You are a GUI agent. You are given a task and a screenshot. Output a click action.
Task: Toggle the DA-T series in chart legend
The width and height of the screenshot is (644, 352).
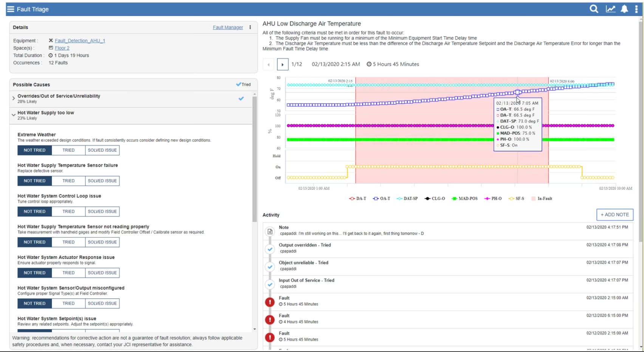coord(358,198)
